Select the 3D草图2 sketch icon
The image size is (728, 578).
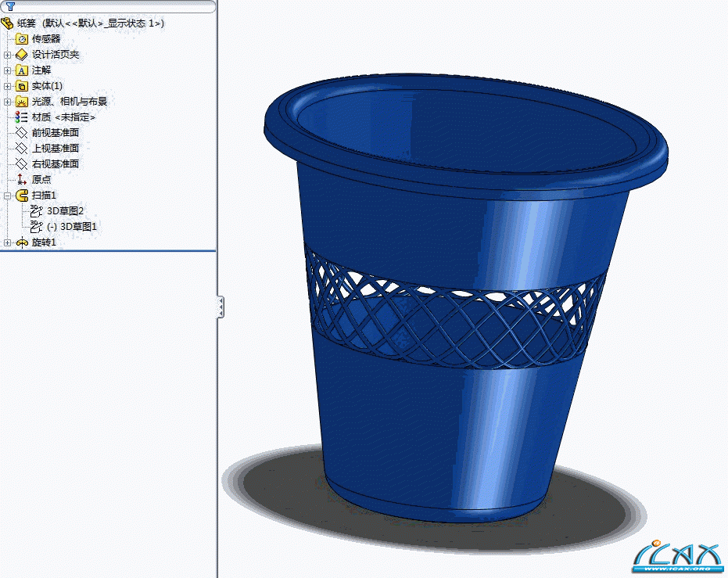36,210
